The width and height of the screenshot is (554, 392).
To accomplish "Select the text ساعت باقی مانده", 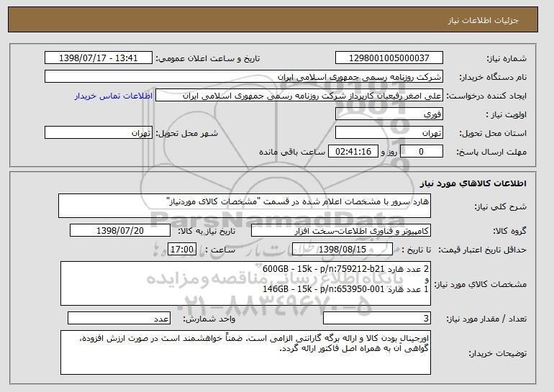I will [292, 152].
